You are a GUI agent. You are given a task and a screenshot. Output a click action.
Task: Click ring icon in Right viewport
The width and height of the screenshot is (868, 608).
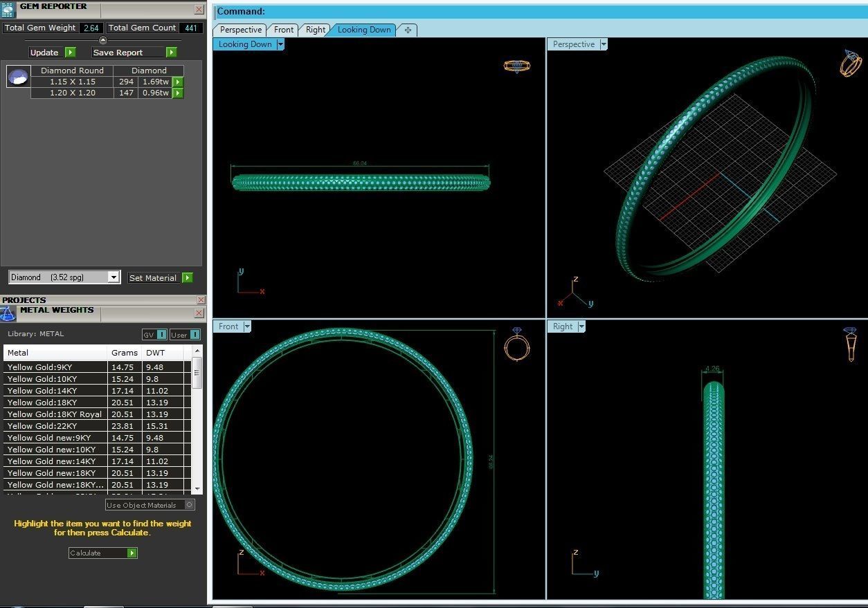(851, 344)
